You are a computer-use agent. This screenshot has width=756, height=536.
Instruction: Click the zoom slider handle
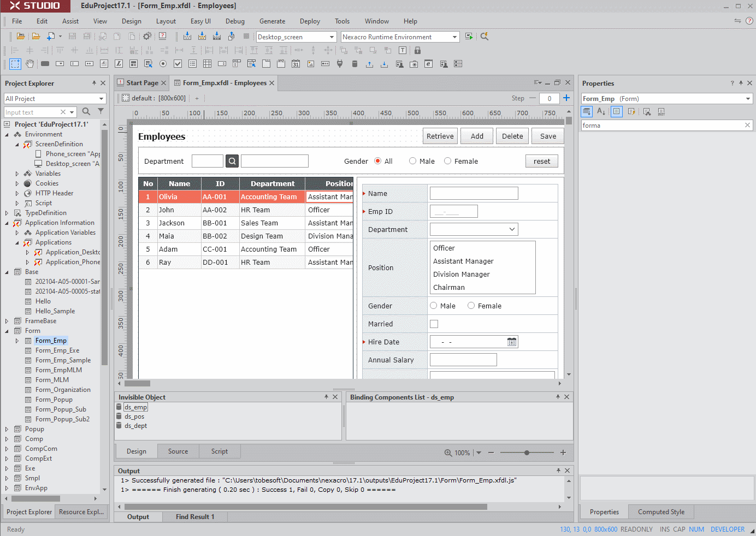pos(527,452)
